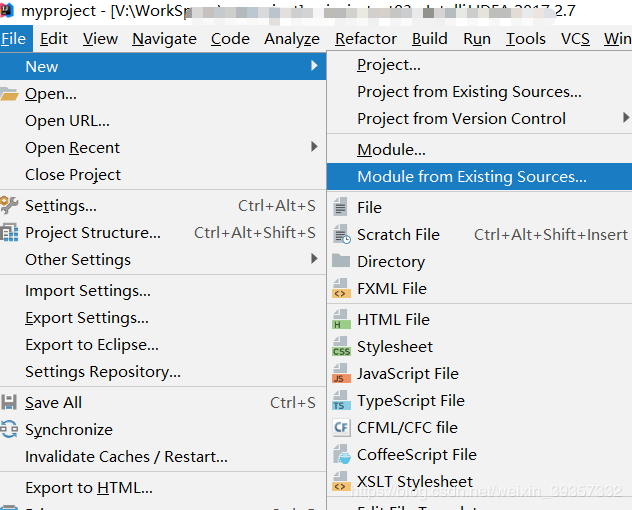
Task: Open the Refactor menu
Action: 365,39
